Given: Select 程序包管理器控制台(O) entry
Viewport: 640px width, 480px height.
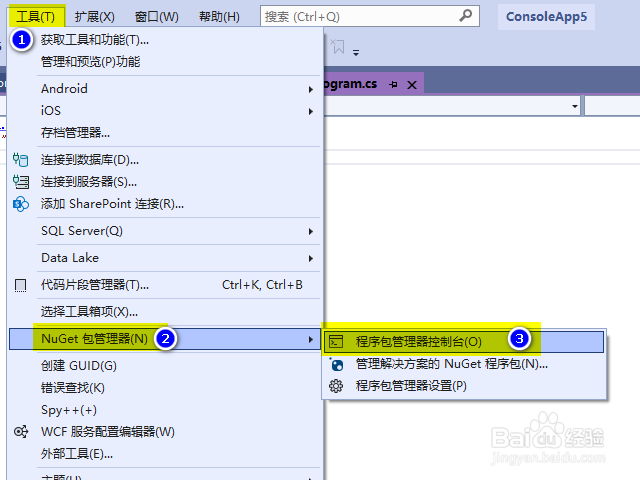Looking at the screenshot, I should click(x=464, y=341).
